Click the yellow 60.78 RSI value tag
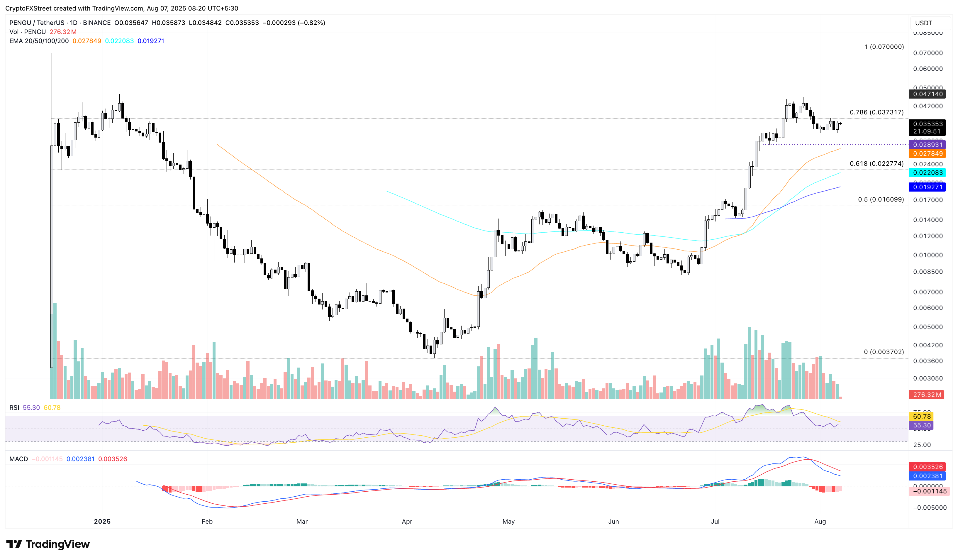 pyautogui.click(x=922, y=417)
